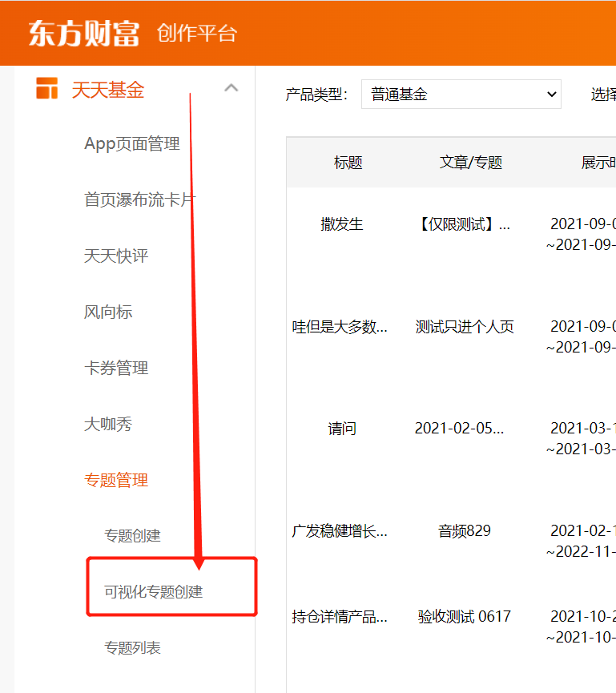Image resolution: width=616 pixels, height=693 pixels.
Task: Click title cell 持仓详情产品...
Action: (x=340, y=617)
